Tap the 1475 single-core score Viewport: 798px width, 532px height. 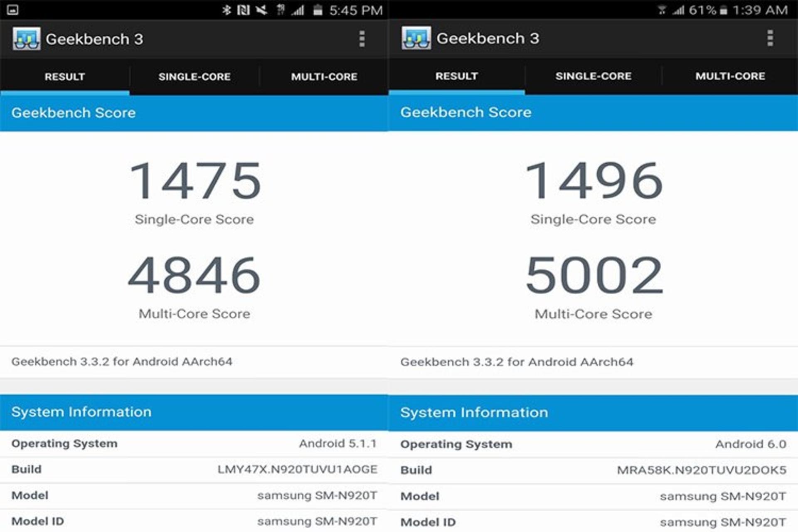[x=195, y=180]
